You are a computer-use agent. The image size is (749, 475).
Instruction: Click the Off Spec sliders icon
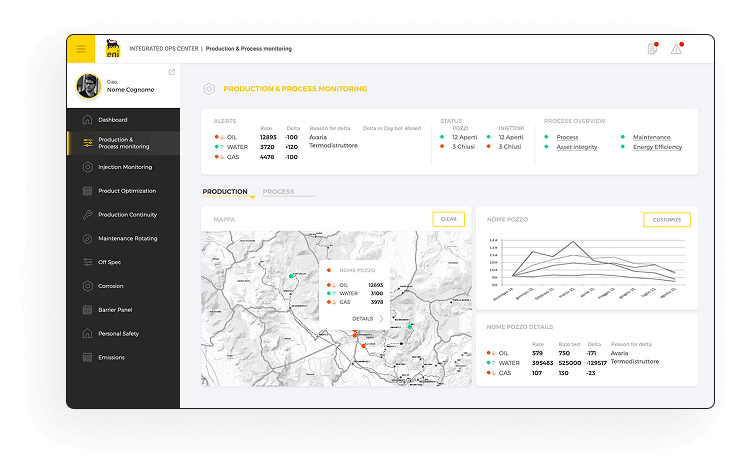point(88,262)
